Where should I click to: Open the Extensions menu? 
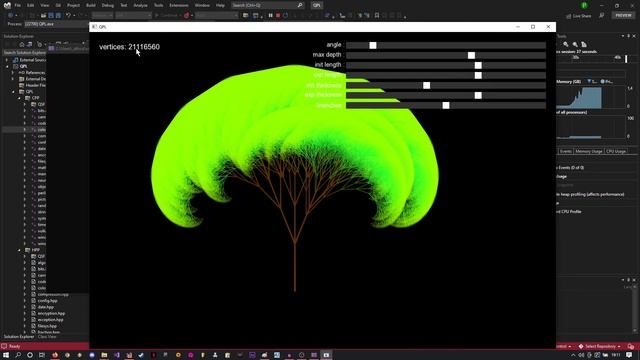pyautogui.click(x=179, y=5)
